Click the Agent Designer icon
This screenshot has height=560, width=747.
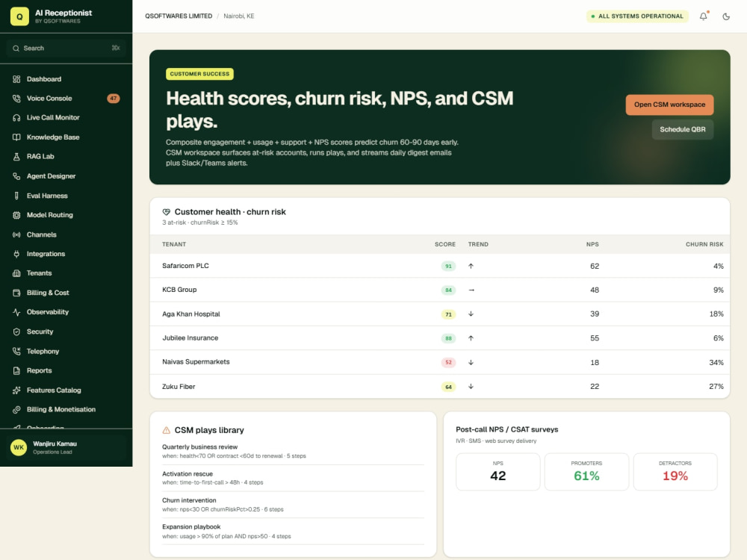coord(16,176)
